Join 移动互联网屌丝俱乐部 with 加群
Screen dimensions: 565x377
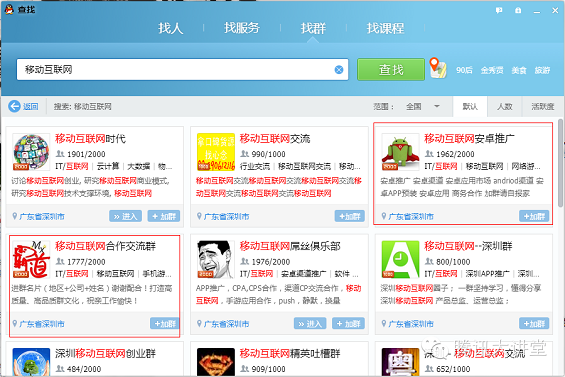click(348, 324)
